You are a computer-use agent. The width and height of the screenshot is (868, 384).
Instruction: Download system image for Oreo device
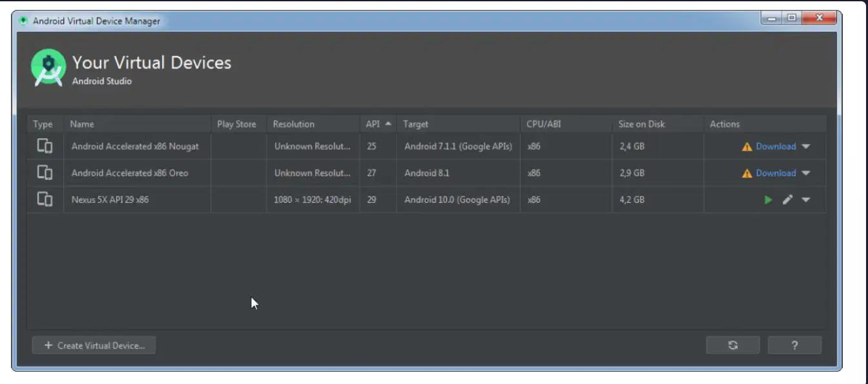[776, 173]
